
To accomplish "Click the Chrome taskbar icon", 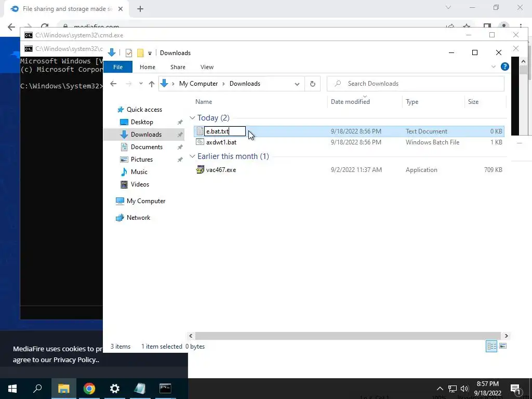I will (x=89, y=389).
